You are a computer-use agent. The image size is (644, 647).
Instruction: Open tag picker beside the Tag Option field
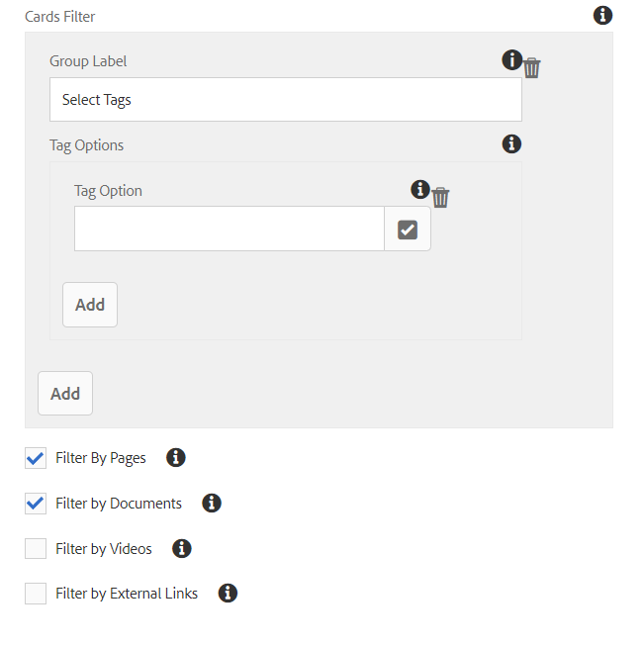408,229
